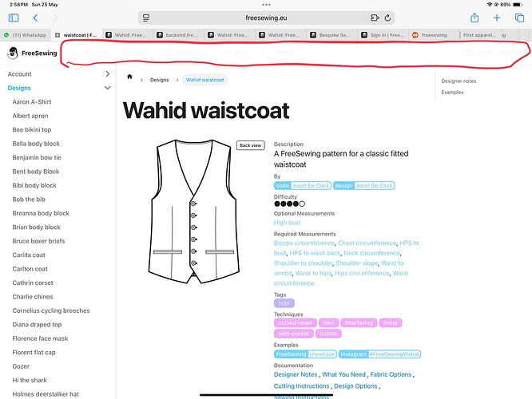This screenshot has height=399, width=532.
Task: Switch to the WhatsApp browser tab
Action: [26, 35]
